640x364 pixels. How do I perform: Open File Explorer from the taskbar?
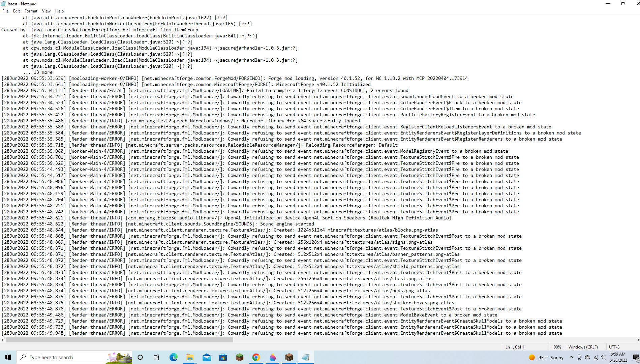[190, 357]
